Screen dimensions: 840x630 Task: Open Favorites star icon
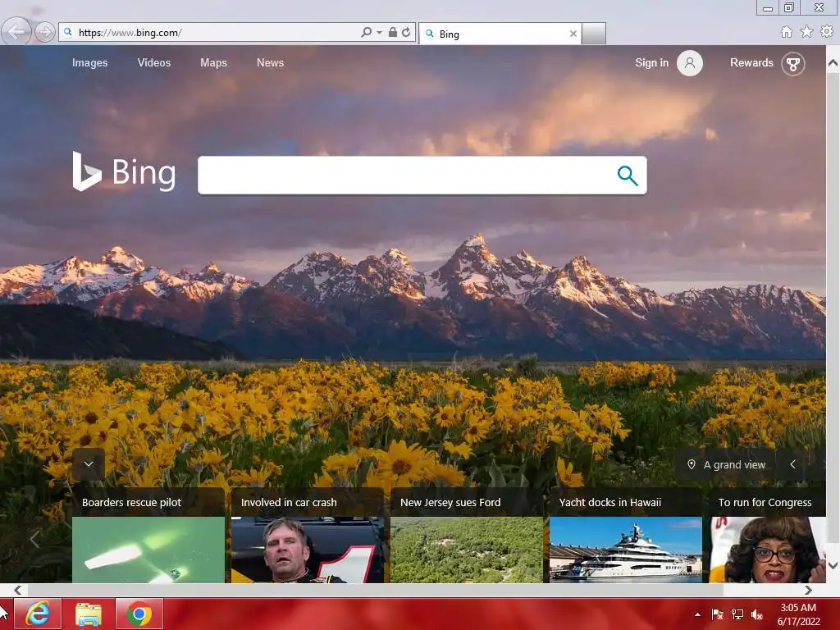click(806, 32)
